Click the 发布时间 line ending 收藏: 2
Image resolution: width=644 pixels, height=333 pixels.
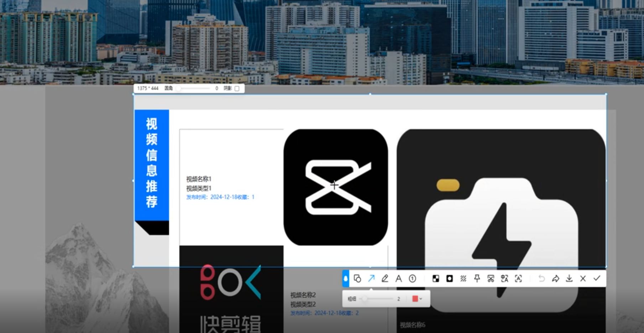[x=324, y=313]
